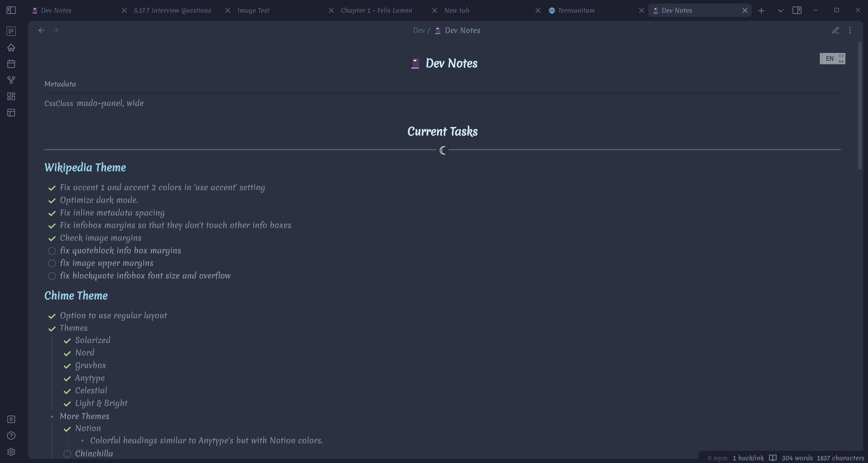The height and width of the screenshot is (463, 868).
Task: Switch to Chapter 1 - Felis Lumen tab
Action: pyautogui.click(x=376, y=10)
